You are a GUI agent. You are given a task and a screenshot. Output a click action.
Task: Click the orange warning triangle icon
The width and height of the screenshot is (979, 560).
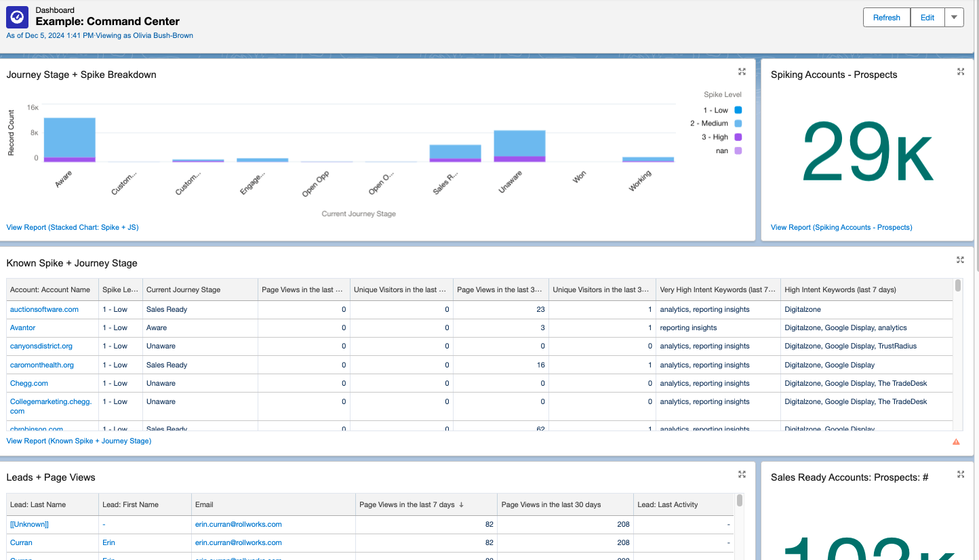point(956,441)
